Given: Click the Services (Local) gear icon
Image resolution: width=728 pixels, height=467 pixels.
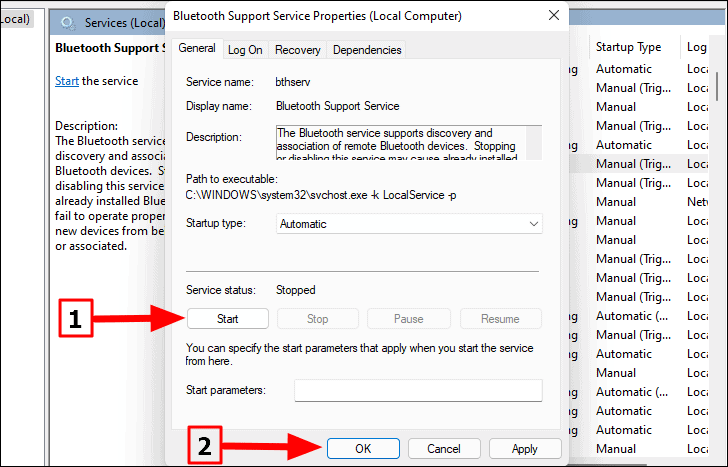Looking at the screenshot, I should [68, 22].
